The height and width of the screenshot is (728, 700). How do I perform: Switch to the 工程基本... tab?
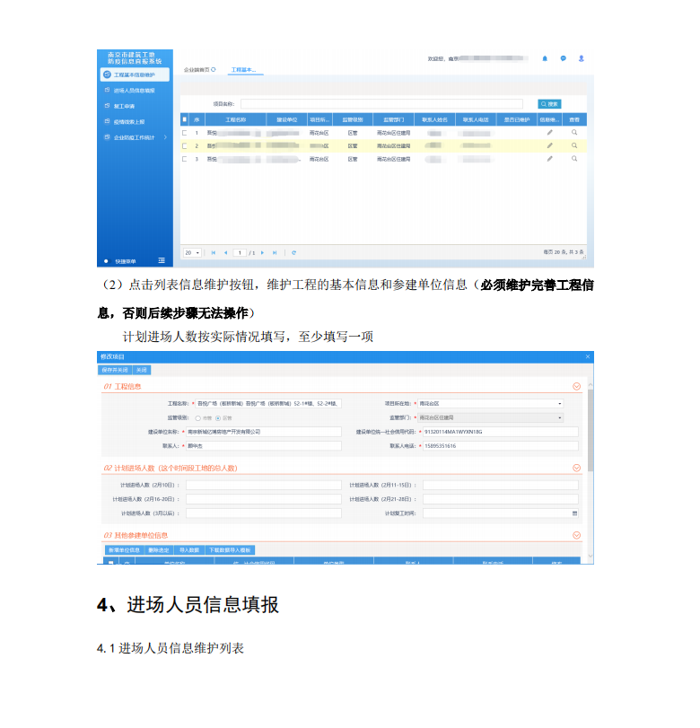(x=244, y=70)
